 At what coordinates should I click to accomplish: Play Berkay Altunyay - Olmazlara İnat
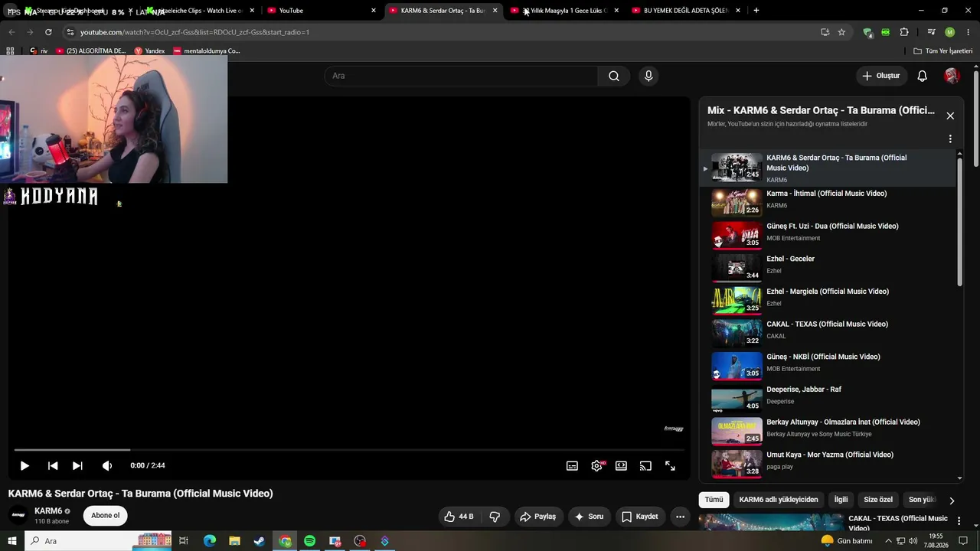(828, 431)
